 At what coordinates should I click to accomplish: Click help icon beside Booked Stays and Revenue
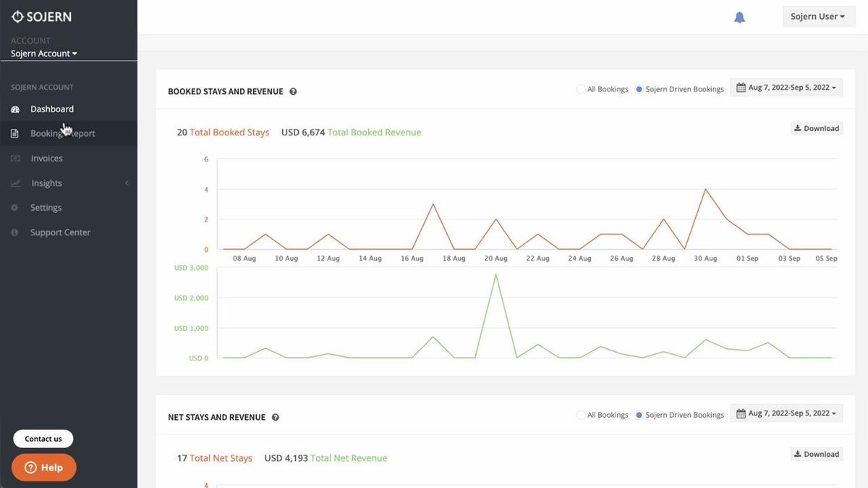[x=293, y=92]
